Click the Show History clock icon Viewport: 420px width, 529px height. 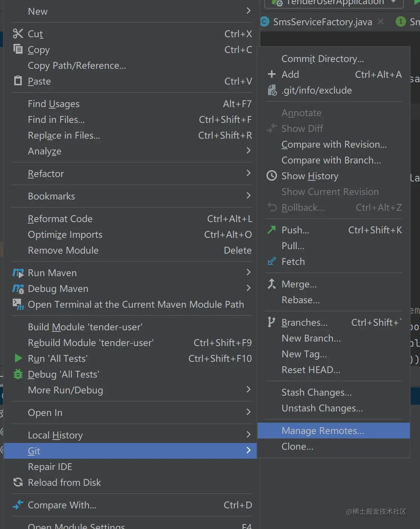coord(271,176)
